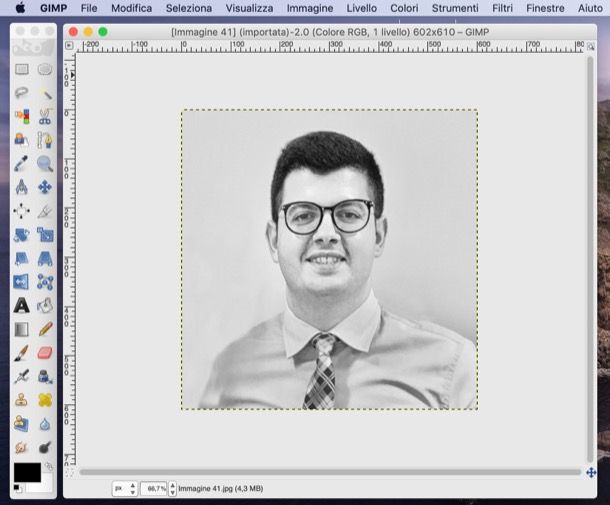Click the 66,7% zoom field
The image size is (610, 505).
coord(154,489)
